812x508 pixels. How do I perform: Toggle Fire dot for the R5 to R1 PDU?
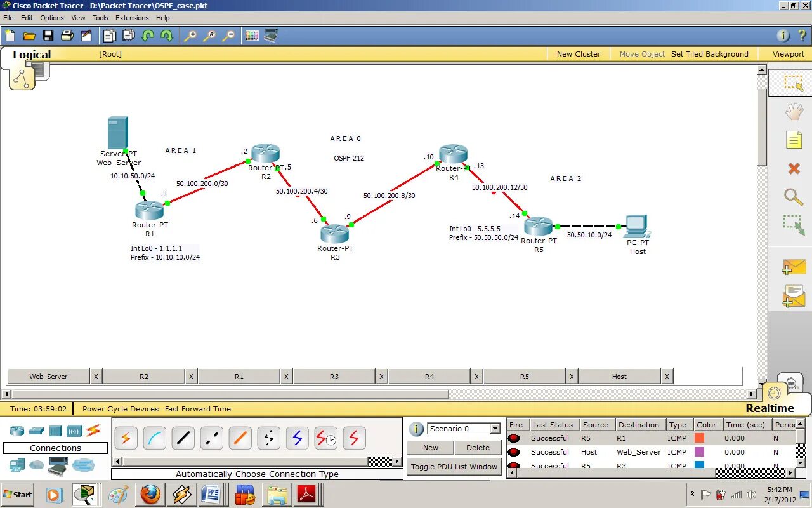click(x=514, y=438)
